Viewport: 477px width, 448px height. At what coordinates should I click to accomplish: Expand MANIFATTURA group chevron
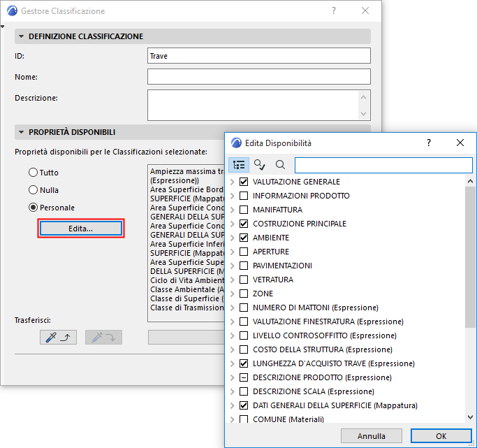coord(233,210)
